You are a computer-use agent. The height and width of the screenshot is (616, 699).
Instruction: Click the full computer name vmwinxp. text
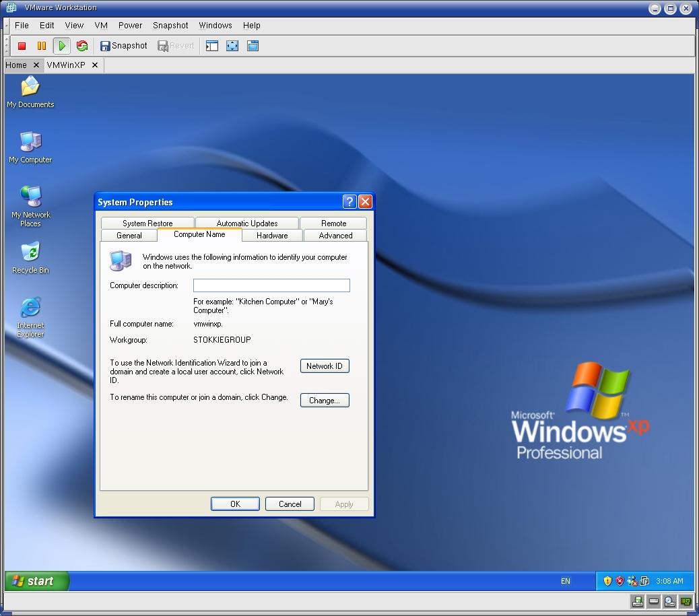(207, 324)
